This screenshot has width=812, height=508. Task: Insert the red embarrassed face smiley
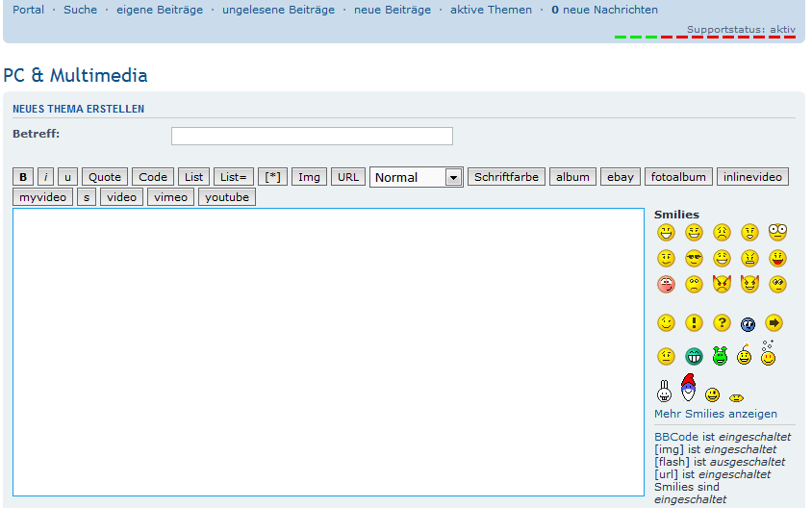click(x=666, y=284)
